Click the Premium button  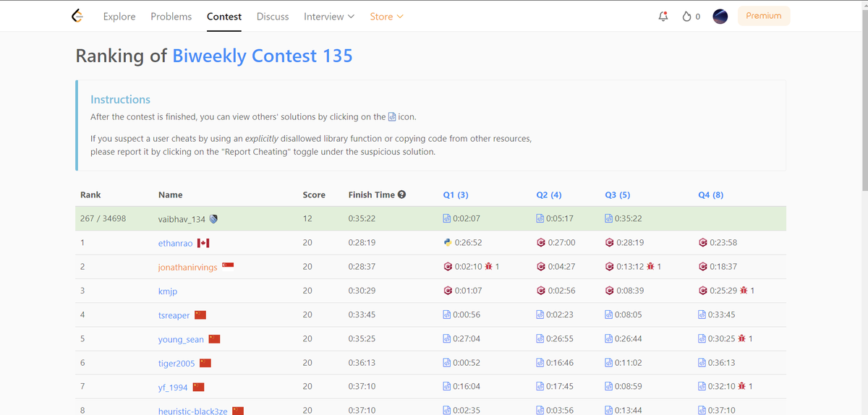coord(764,16)
